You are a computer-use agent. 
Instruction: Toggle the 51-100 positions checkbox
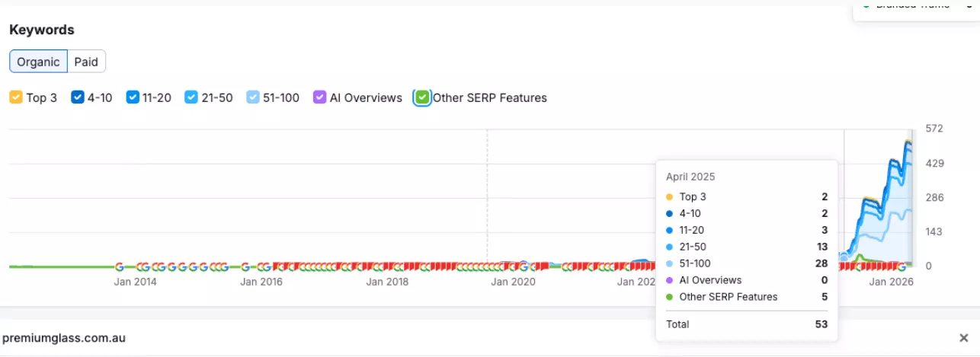[253, 97]
